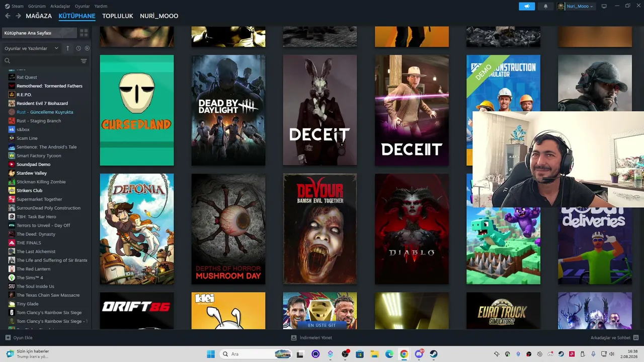
Task: Open the NURİ_MOOO profile tab
Action: point(159,16)
